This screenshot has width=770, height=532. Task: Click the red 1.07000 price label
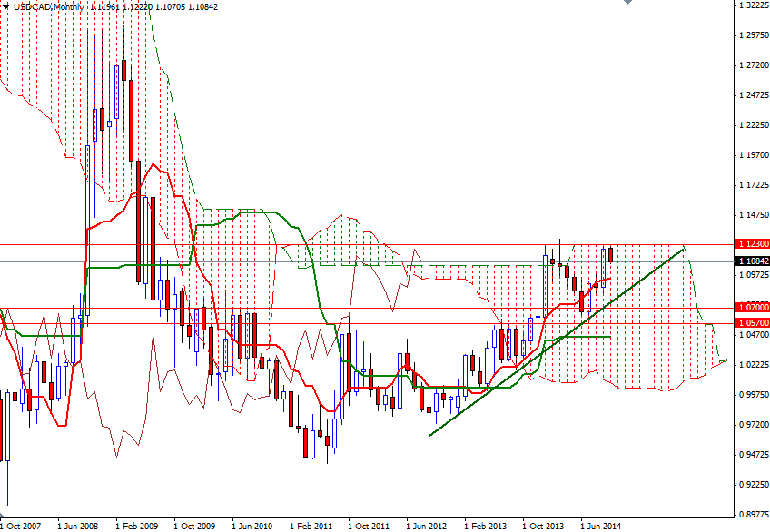click(750, 308)
